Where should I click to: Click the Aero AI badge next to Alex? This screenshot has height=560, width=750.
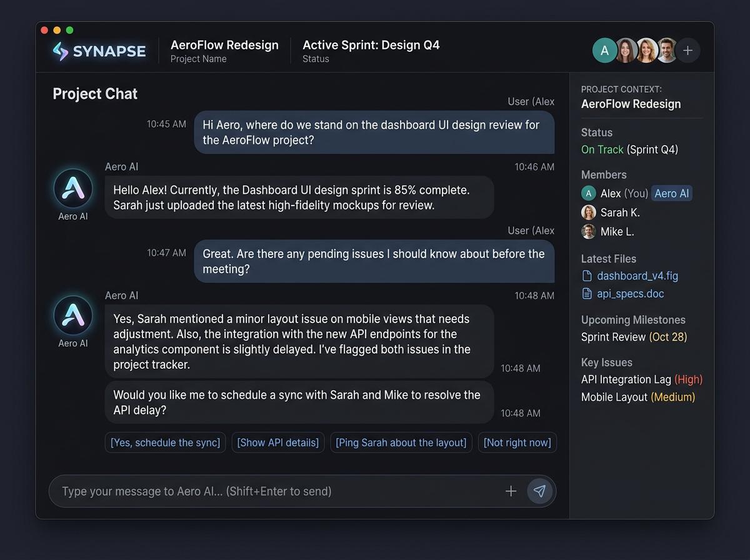(x=671, y=193)
